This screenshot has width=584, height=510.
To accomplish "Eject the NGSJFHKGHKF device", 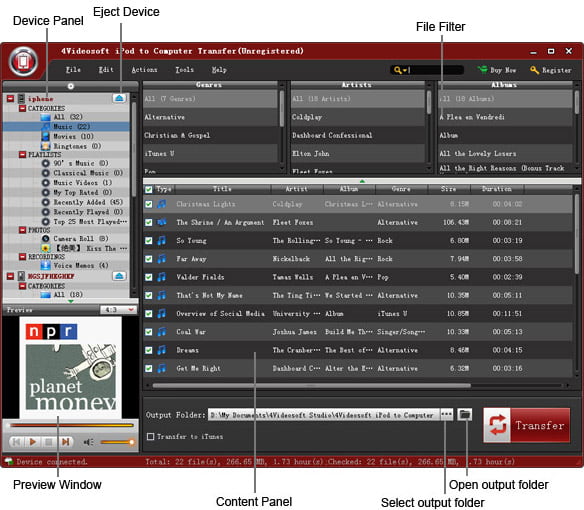I will (x=119, y=276).
